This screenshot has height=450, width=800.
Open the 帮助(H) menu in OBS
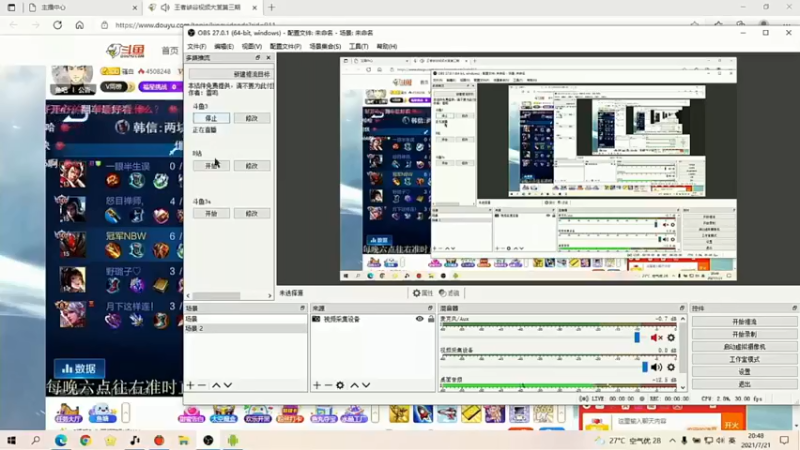pos(386,46)
